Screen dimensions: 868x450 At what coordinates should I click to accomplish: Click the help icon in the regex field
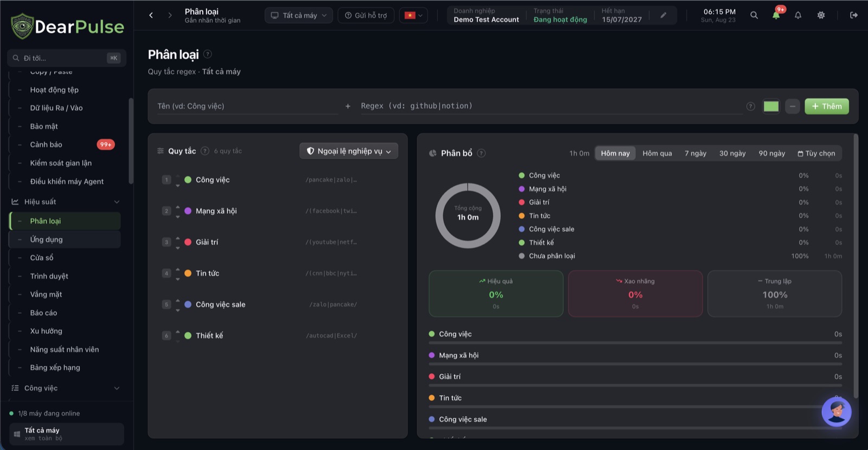click(x=751, y=106)
